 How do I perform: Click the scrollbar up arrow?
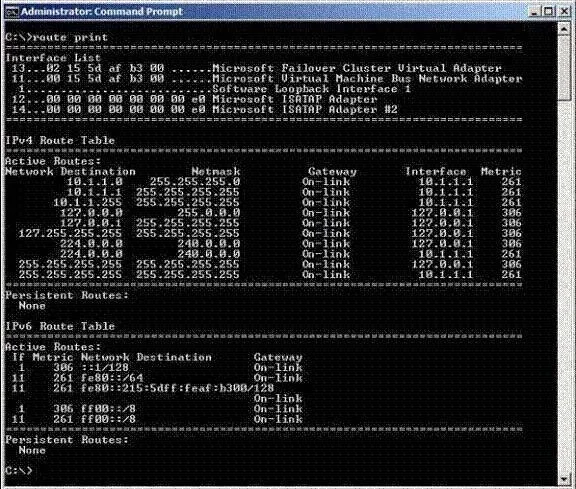[564, 29]
